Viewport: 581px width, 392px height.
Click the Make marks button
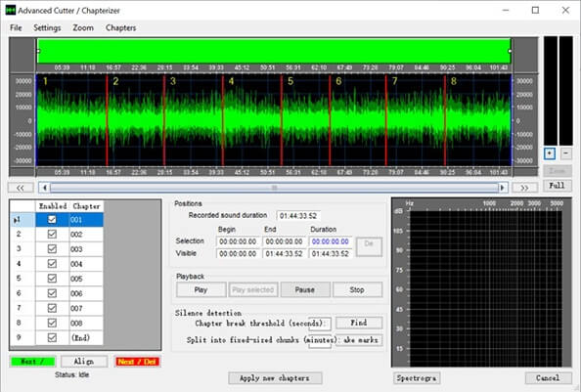359,340
